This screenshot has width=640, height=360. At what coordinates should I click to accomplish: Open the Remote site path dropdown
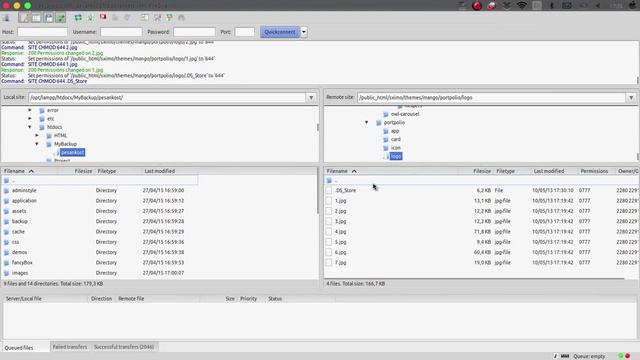[x=631, y=98]
